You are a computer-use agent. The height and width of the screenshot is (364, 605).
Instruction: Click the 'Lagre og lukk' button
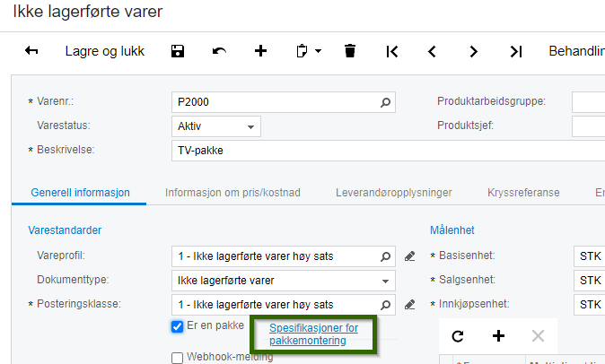[x=105, y=51]
